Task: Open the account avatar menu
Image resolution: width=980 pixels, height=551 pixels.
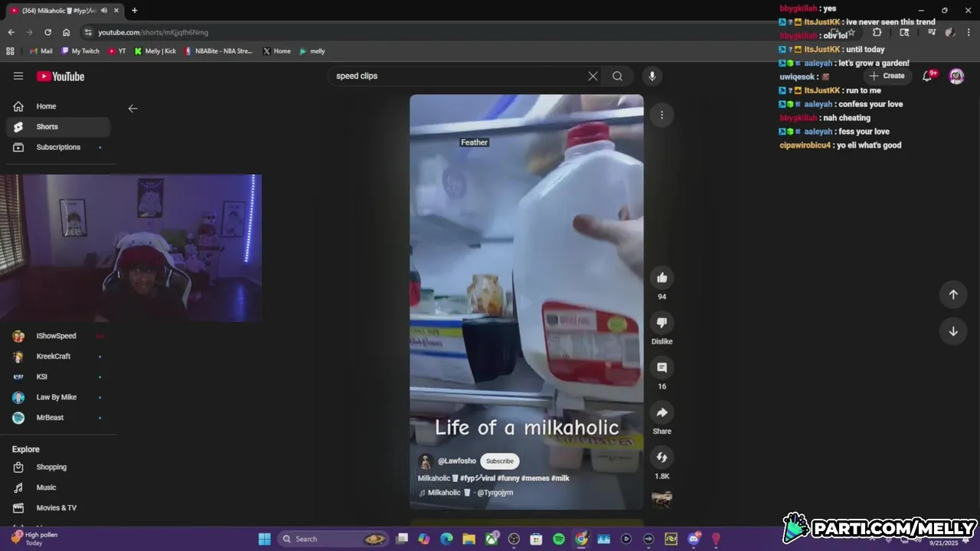Action: point(956,76)
